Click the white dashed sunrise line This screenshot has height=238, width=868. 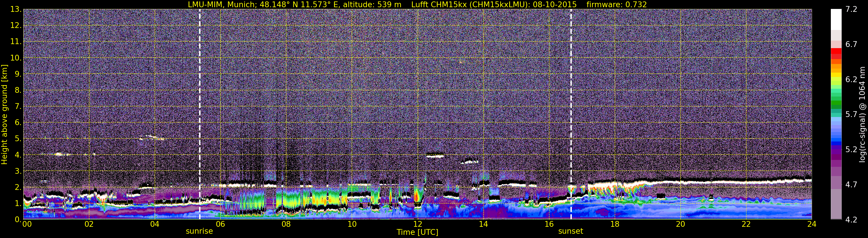coord(200,114)
